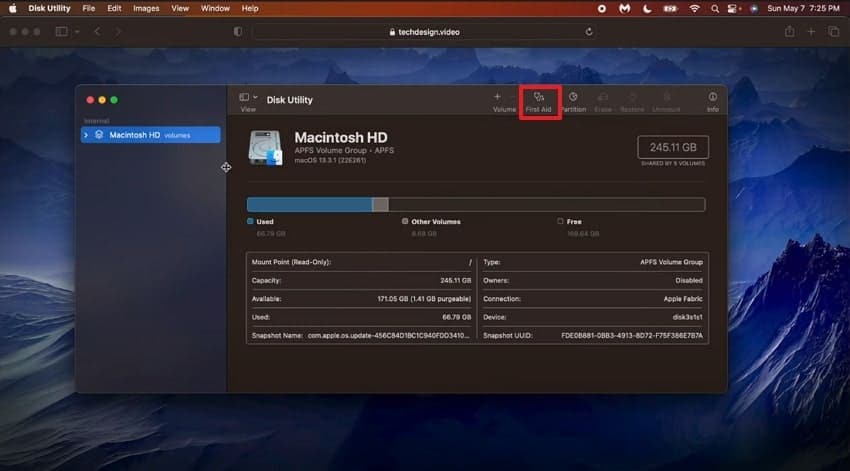Select Macintosh HD in the sidebar

(151, 134)
